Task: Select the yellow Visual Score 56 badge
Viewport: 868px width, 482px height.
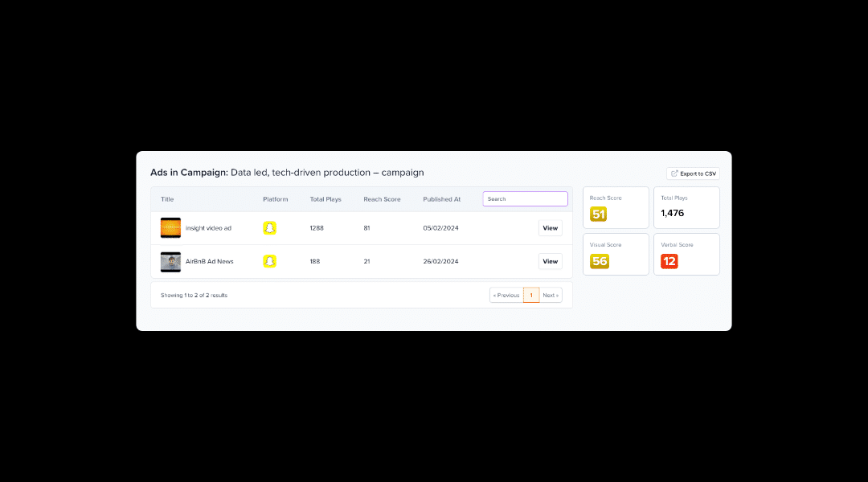Action: (599, 260)
